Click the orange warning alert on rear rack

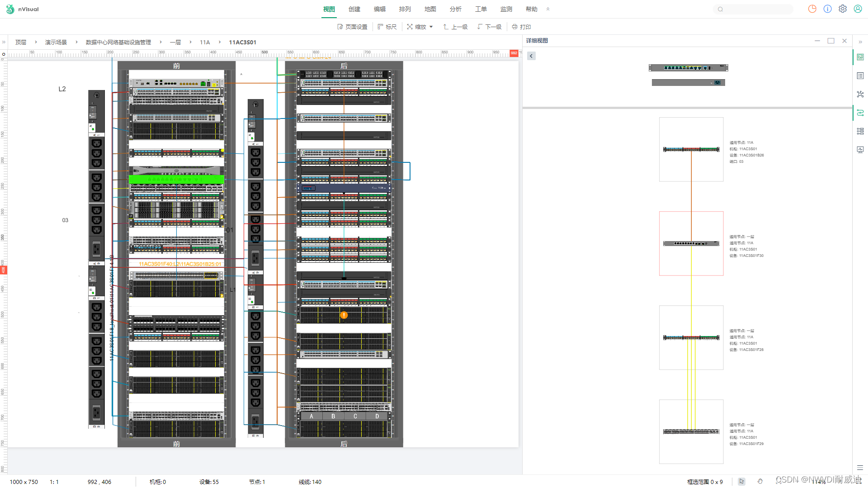click(x=344, y=315)
